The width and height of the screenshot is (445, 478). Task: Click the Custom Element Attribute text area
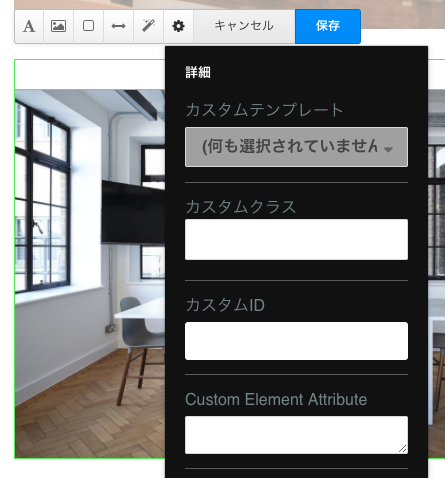tap(296, 435)
